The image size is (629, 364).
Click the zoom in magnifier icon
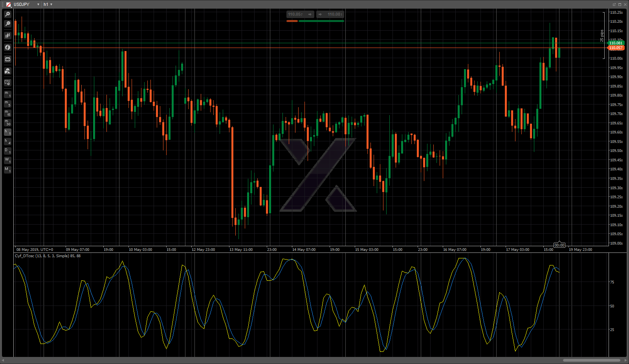point(7,15)
